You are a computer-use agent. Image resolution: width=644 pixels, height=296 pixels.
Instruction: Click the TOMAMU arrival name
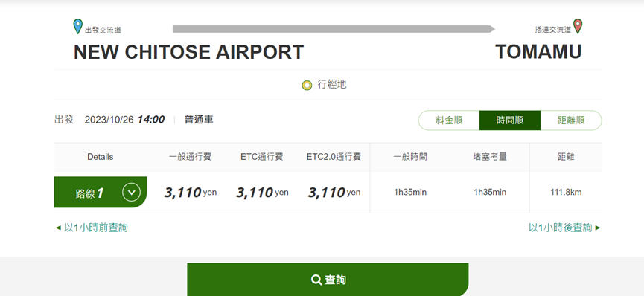point(538,52)
